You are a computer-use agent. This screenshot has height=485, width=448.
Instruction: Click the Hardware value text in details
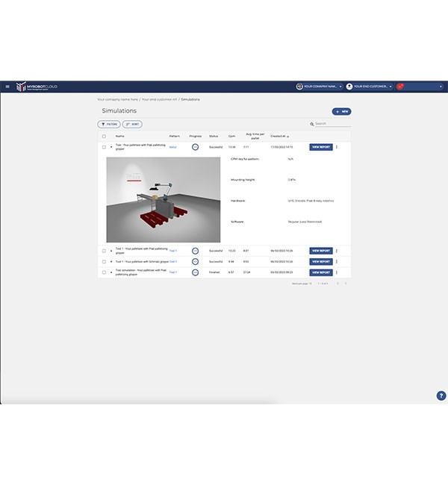tap(311, 201)
